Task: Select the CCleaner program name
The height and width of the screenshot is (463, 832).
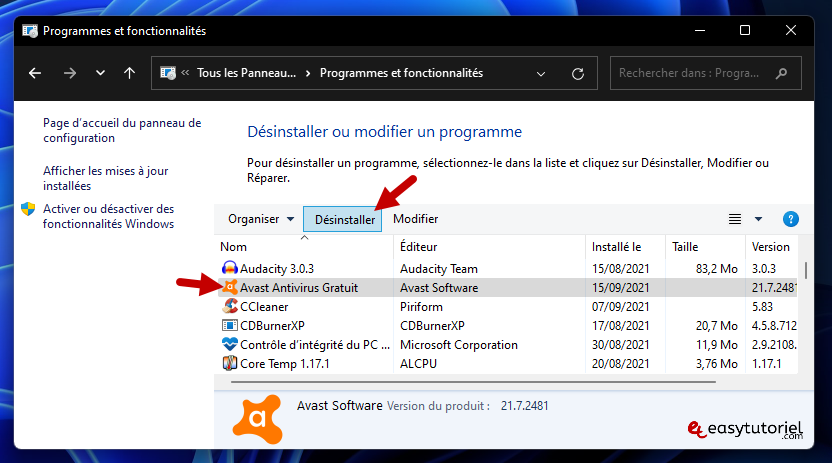Action: (x=264, y=307)
